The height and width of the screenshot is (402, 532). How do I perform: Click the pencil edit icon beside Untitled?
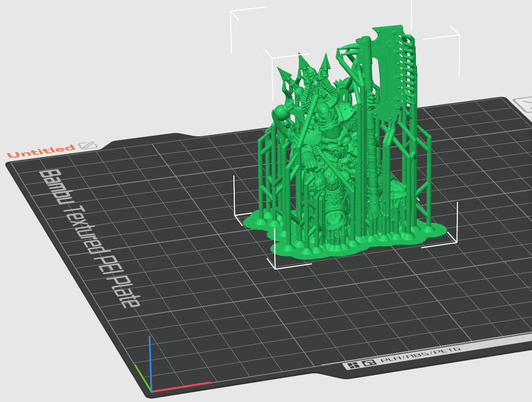point(87,145)
